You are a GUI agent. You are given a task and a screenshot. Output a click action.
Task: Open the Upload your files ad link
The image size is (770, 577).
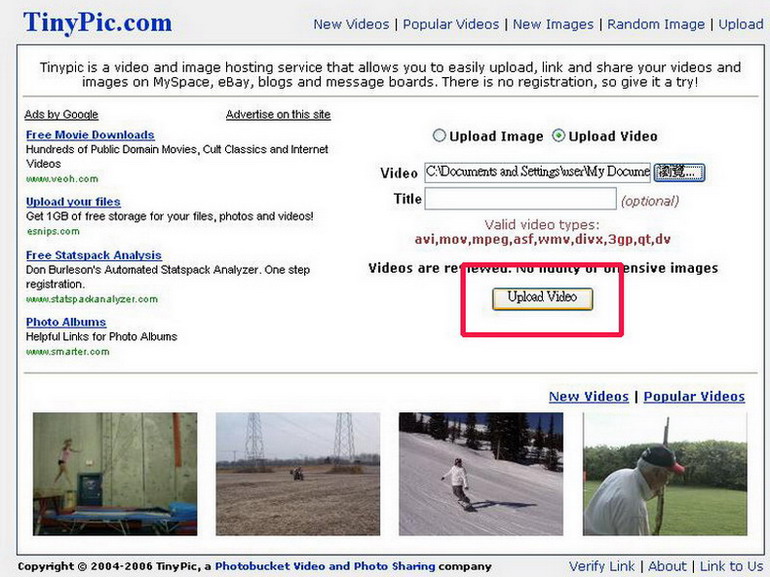(73, 201)
